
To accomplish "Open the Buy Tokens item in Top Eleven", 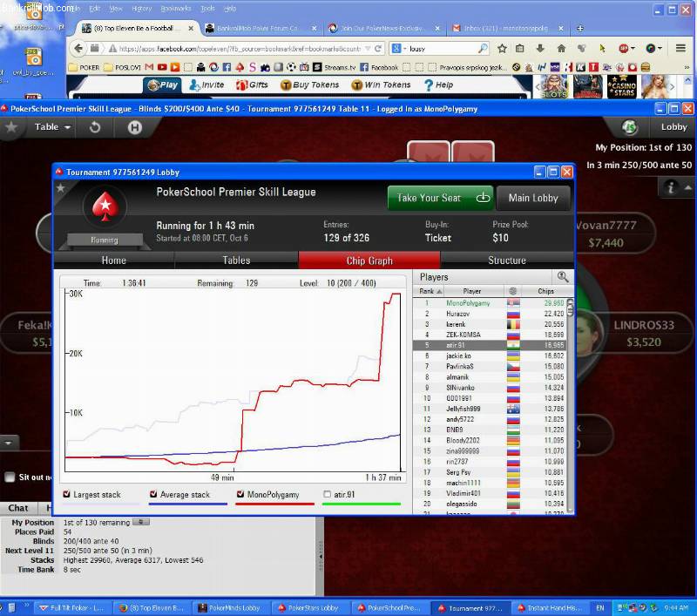I will coord(310,85).
